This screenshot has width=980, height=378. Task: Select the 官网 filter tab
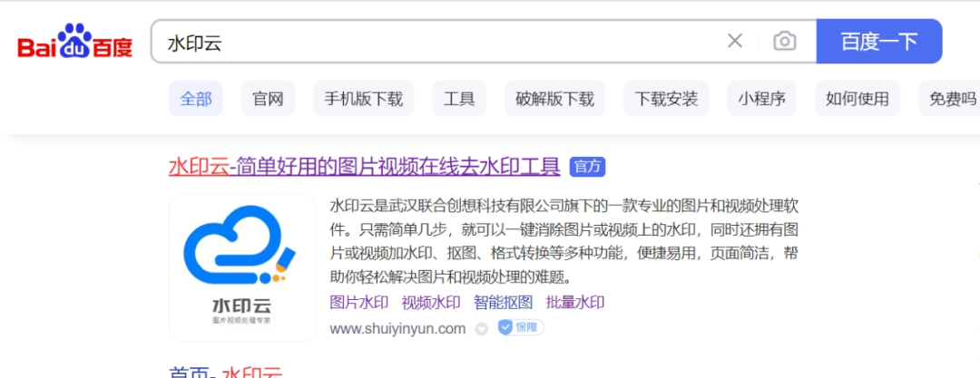tap(268, 98)
